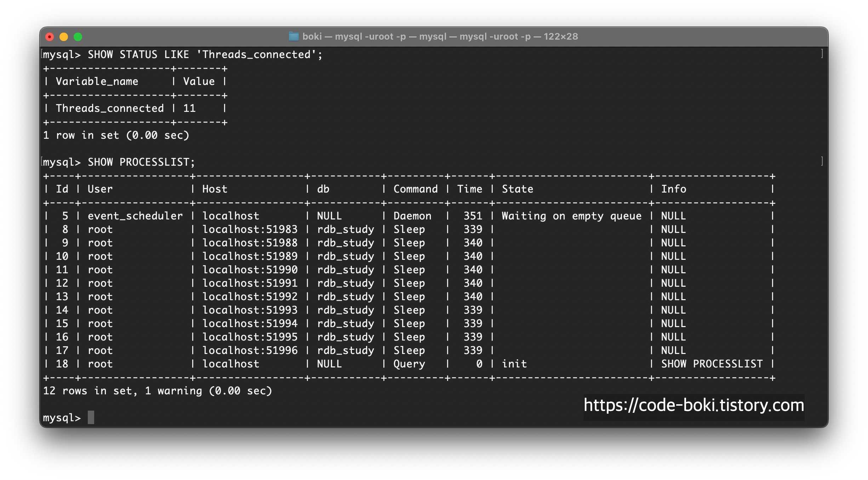Click the Threads_connected value 11
This screenshot has width=868, height=480.
coord(189,108)
